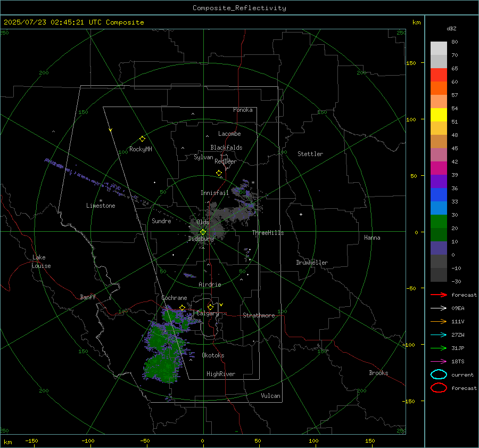Click the green 31JP arrow legend icon
This screenshot has height=448, width=479.
pyautogui.click(x=439, y=348)
